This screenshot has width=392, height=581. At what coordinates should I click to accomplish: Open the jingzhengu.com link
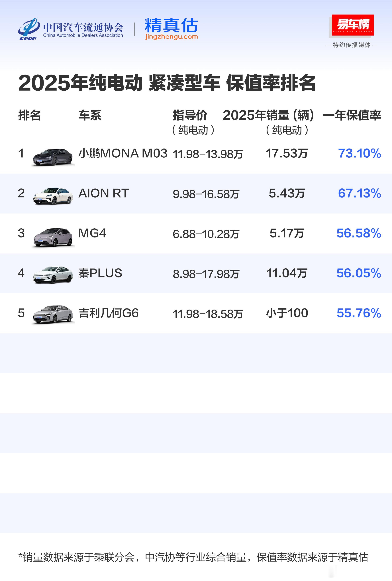coord(171,37)
